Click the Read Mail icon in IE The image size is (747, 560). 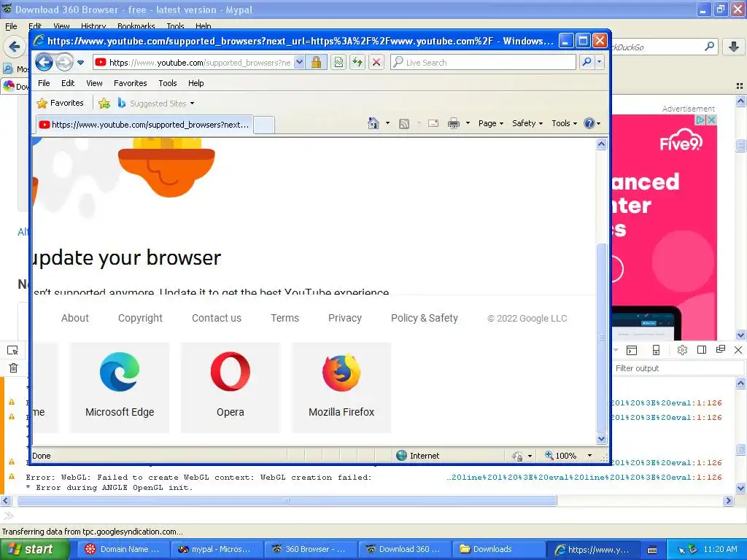coord(433,123)
